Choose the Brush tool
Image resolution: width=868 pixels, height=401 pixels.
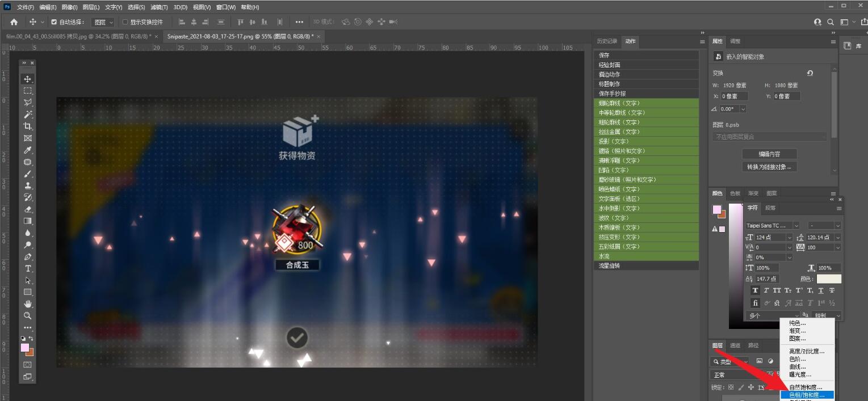(x=28, y=174)
